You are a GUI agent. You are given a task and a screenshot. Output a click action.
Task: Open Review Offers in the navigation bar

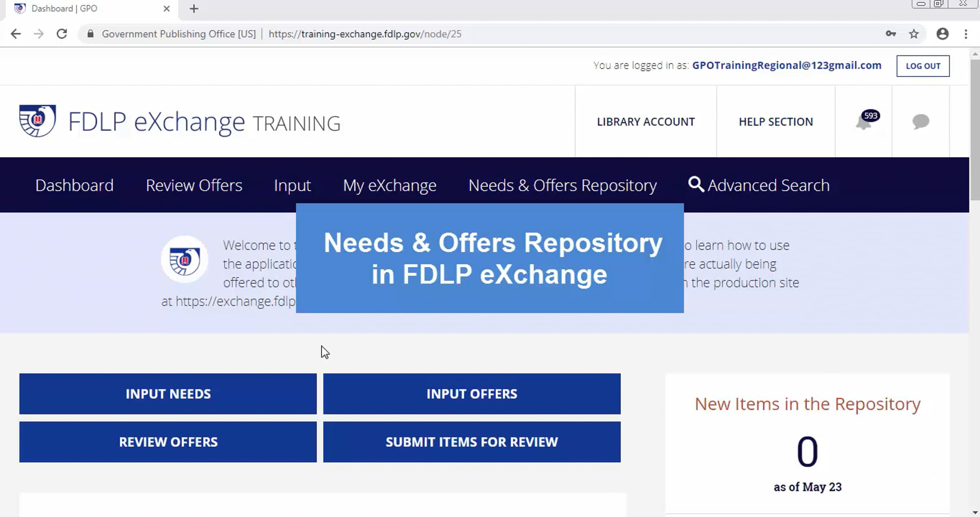point(194,185)
